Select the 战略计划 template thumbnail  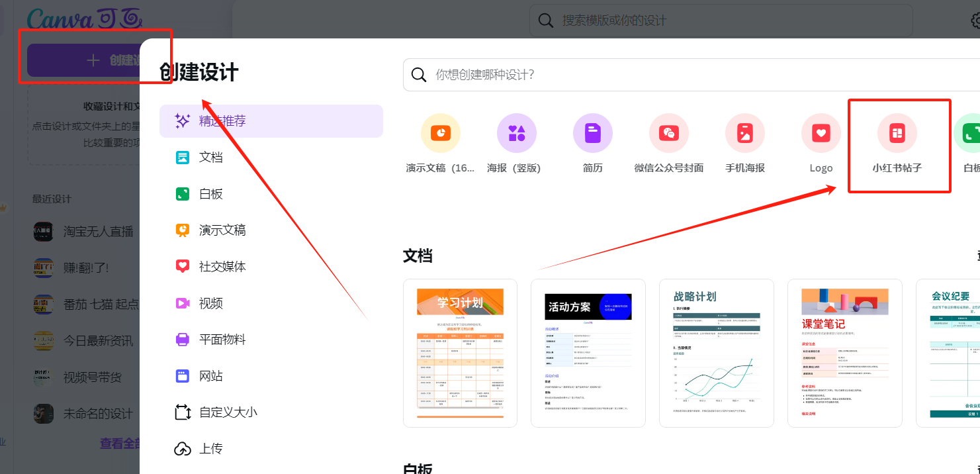(x=717, y=353)
